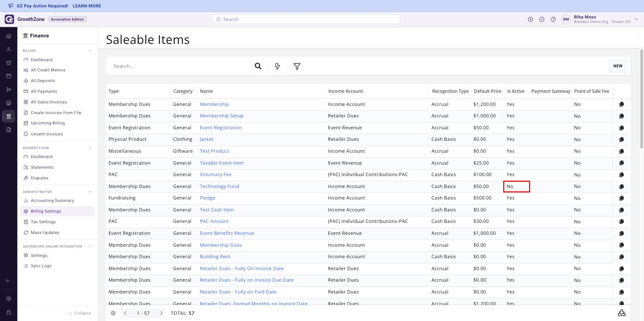This screenshot has width=644, height=321.
Task: Copy the Jacket item using its duplicate icon
Action: pyautogui.click(x=621, y=140)
